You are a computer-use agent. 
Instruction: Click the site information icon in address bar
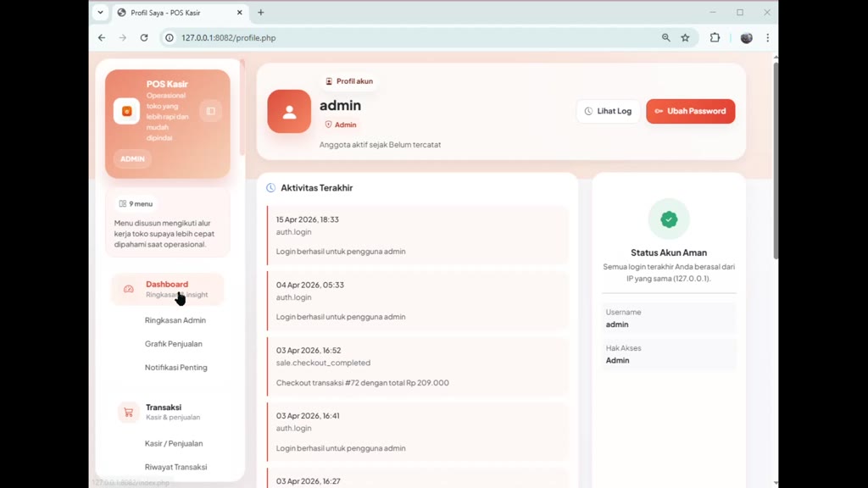pos(170,37)
